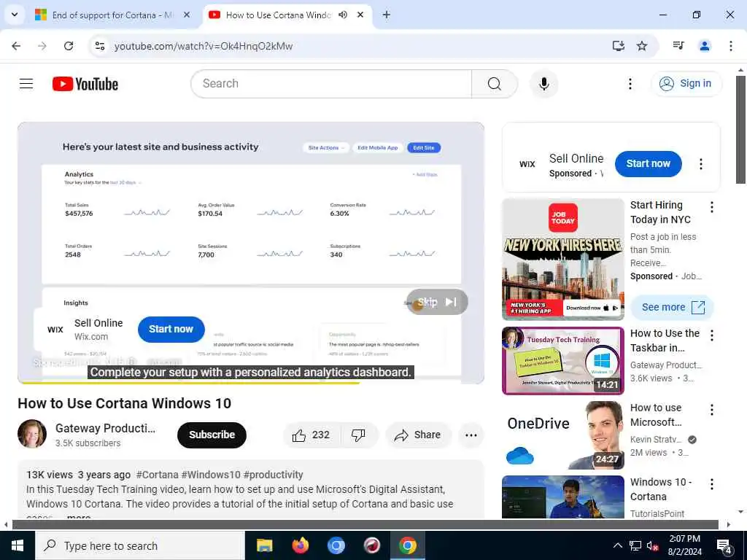Focus the YouTube Search field
Screen dimensions: 747x560
click(332, 84)
